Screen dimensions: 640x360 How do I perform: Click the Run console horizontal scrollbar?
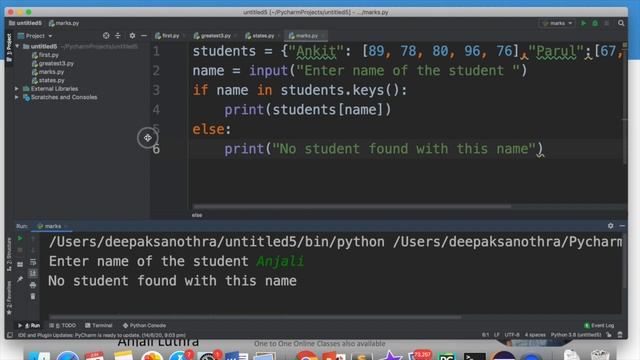255,317
